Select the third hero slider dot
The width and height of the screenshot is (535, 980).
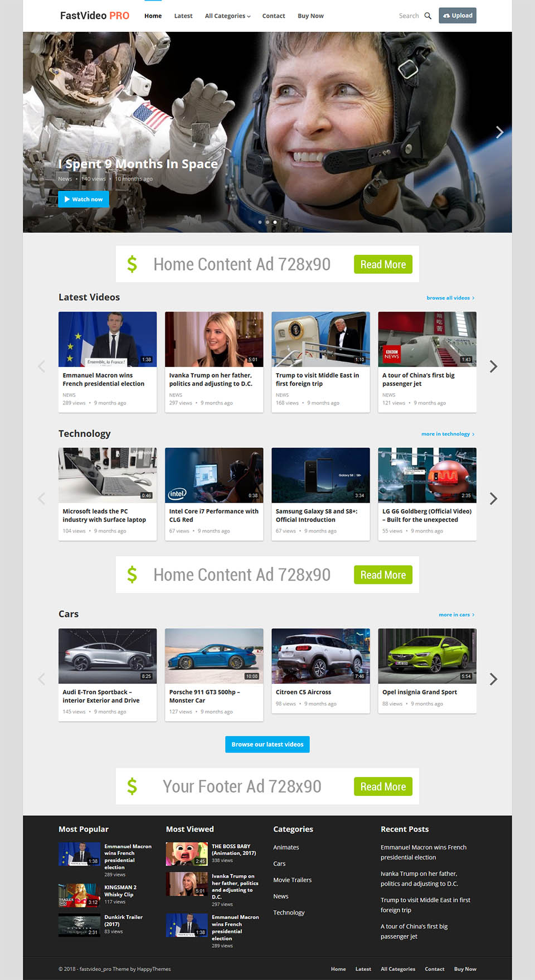pyautogui.click(x=275, y=222)
